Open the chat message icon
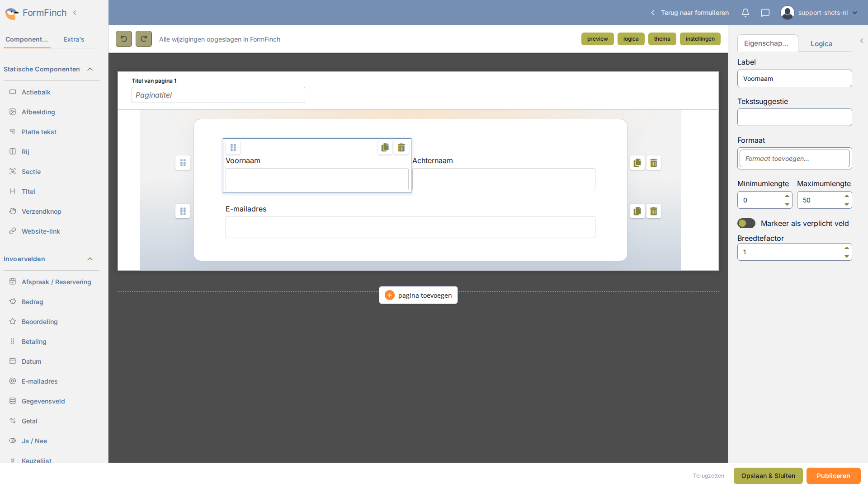 point(765,13)
